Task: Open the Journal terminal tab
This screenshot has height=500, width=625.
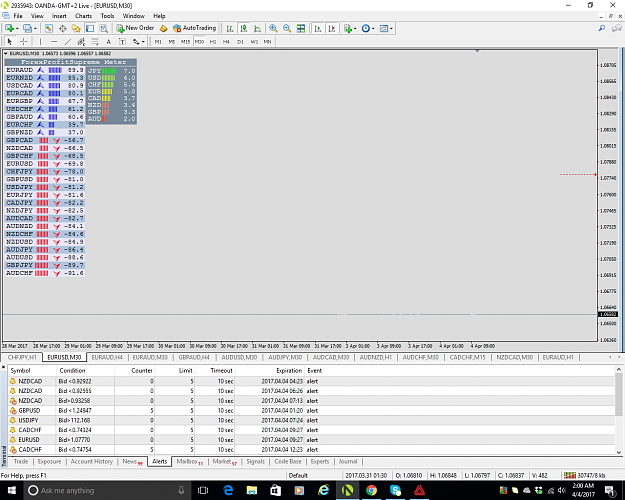Action: (x=348, y=461)
